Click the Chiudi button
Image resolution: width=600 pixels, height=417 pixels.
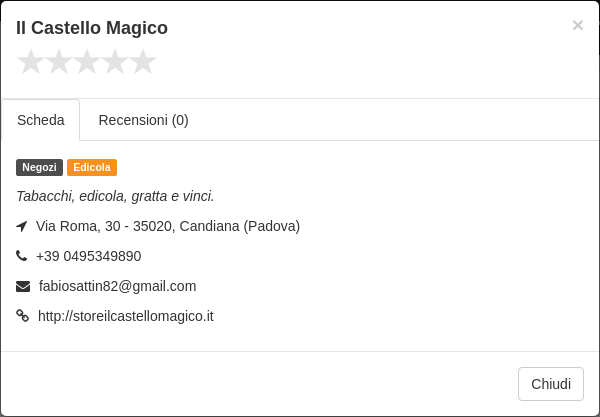(x=551, y=384)
